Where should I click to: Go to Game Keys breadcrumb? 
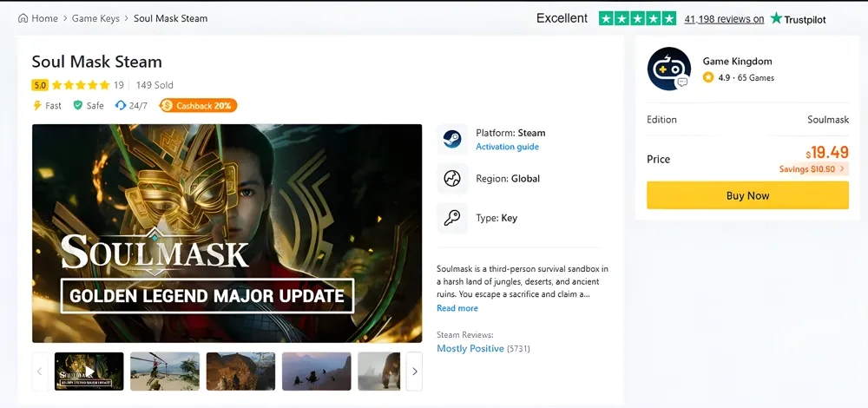[96, 18]
